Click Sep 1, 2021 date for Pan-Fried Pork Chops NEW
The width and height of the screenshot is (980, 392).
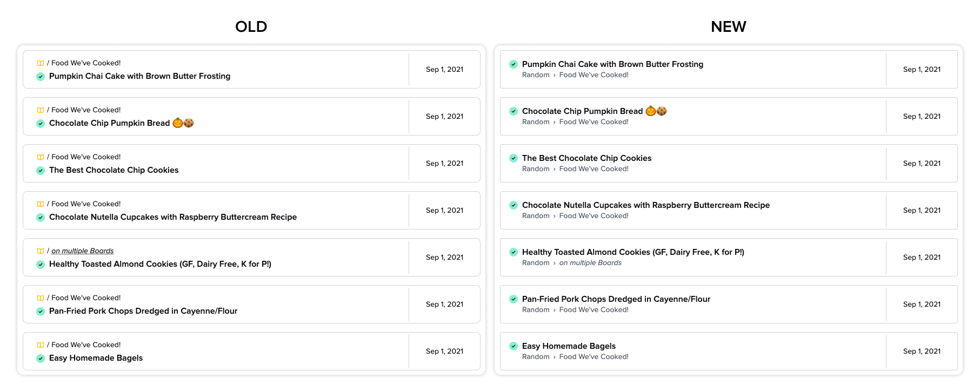tap(922, 305)
